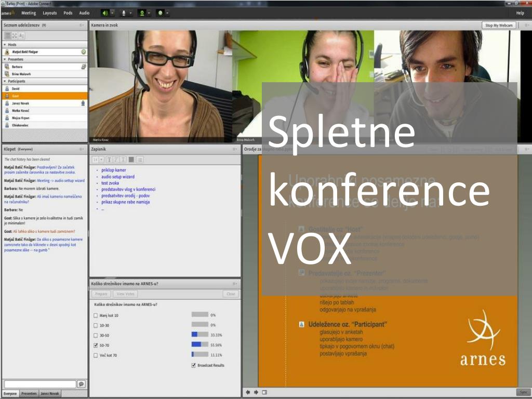Click the Adobe Connect window title icon
532x399 pixels.
[3, 4]
